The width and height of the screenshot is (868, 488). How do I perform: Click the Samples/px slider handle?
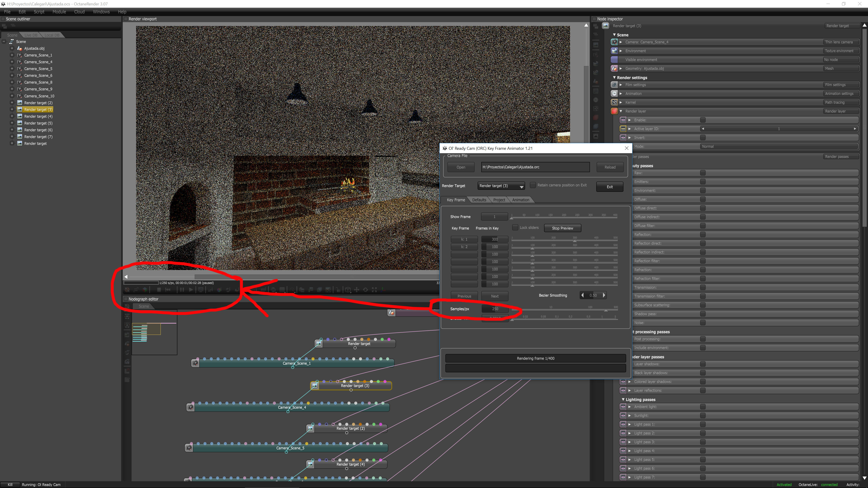(x=606, y=310)
